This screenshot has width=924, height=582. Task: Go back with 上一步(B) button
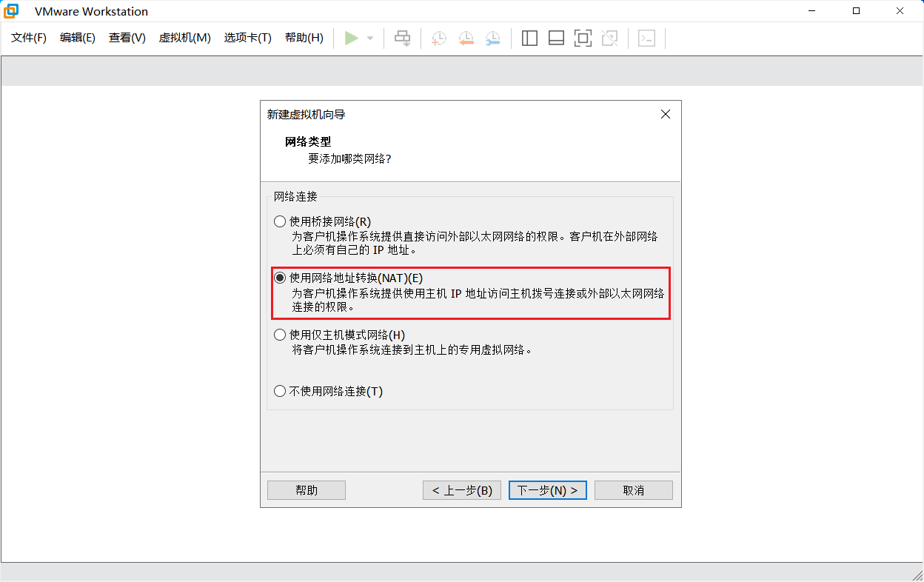(461, 489)
